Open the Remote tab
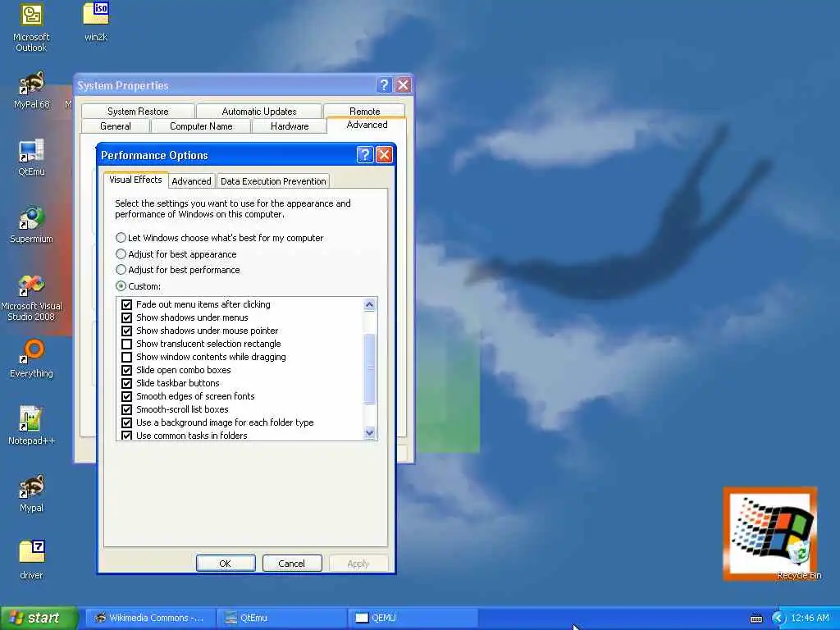 click(364, 111)
